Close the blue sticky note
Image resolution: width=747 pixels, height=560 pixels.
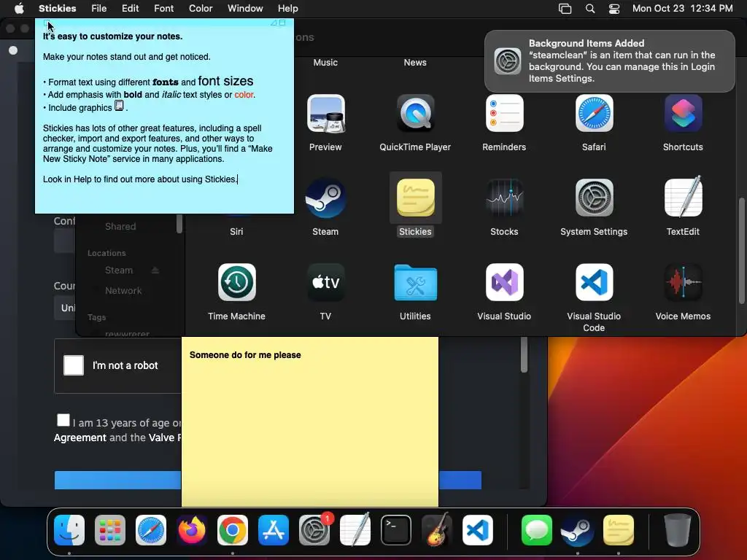46,23
